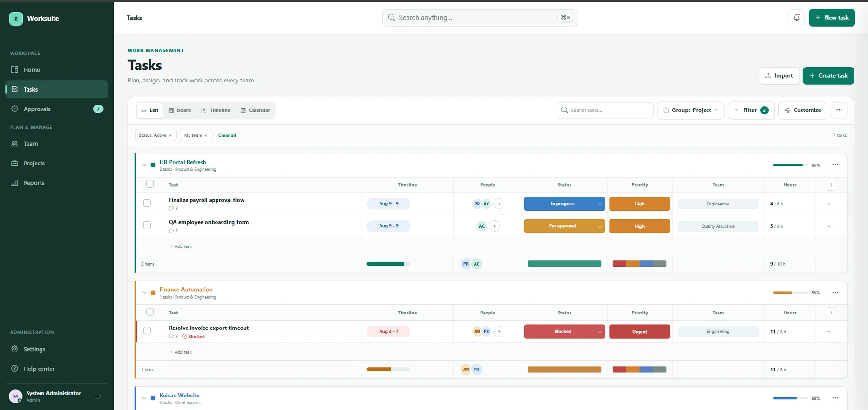Check the QA employee onboarding form task
The image size is (868, 410).
click(x=147, y=225)
